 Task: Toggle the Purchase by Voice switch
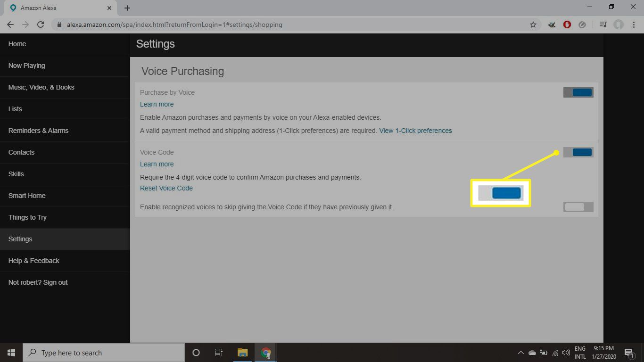pos(578,92)
